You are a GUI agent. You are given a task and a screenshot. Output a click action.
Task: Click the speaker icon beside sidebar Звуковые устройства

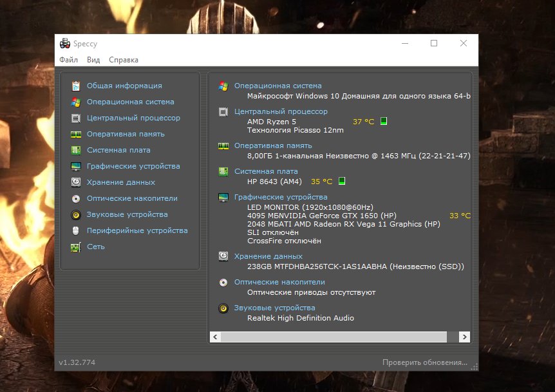[x=76, y=215]
